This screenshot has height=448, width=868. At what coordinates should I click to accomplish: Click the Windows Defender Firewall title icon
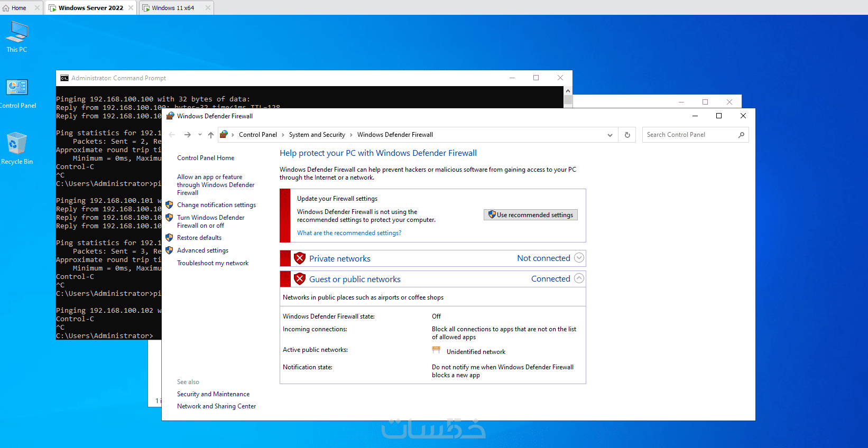point(170,116)
